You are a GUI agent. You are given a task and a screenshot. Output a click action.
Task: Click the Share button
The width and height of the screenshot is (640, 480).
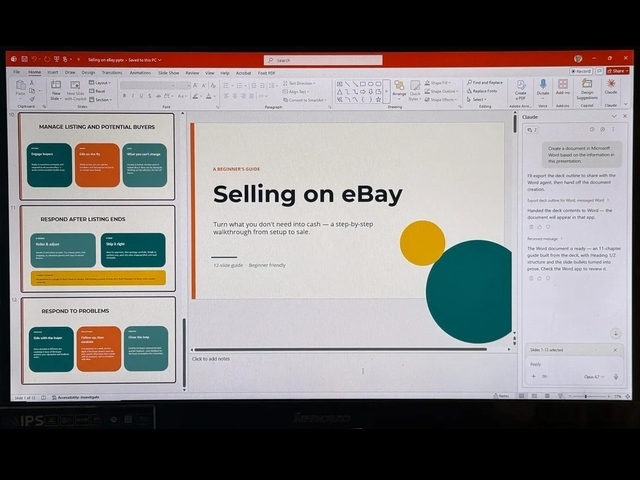(x=618, y=71)
